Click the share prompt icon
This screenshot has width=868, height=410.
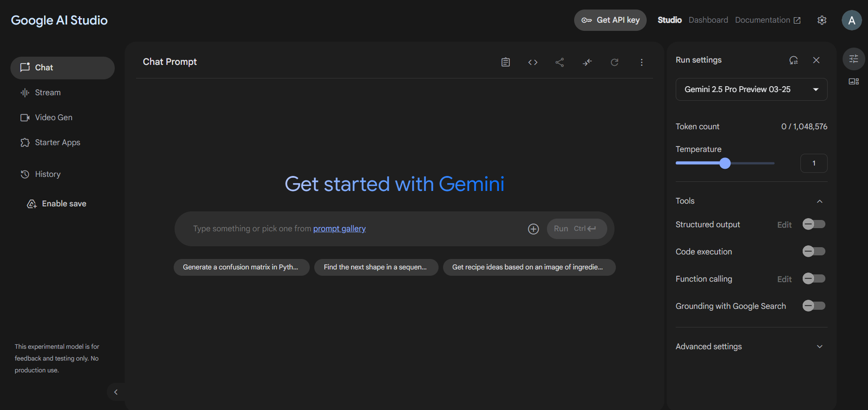[x=560, y=62]
